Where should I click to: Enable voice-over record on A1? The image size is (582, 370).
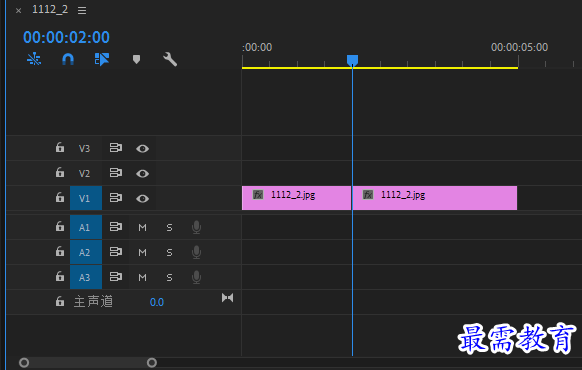tap(196, 227)
